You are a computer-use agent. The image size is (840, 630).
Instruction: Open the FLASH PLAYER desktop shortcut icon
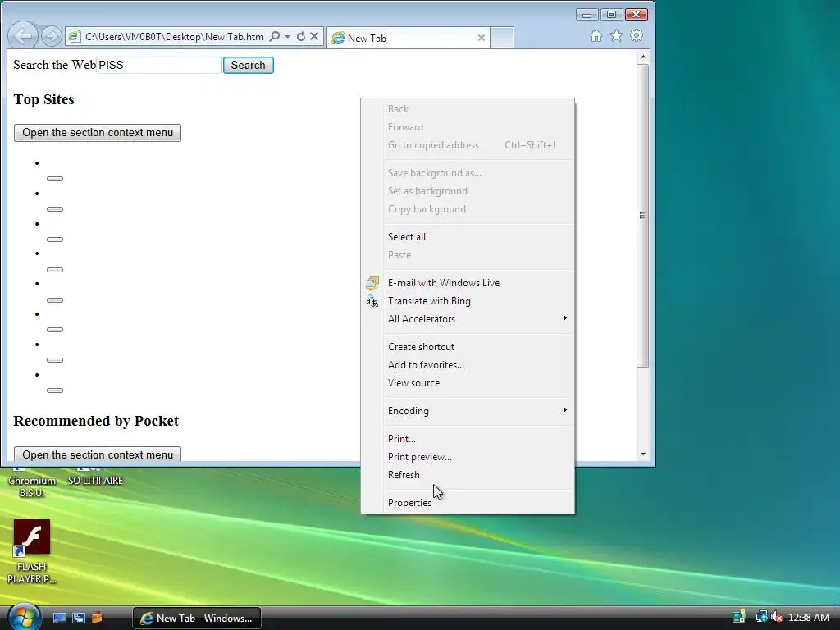click(32, 537)
